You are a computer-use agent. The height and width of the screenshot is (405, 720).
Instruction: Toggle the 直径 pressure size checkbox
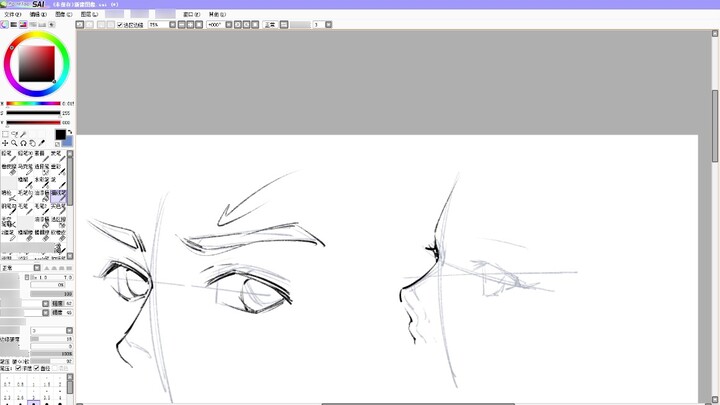click(37, 369)
